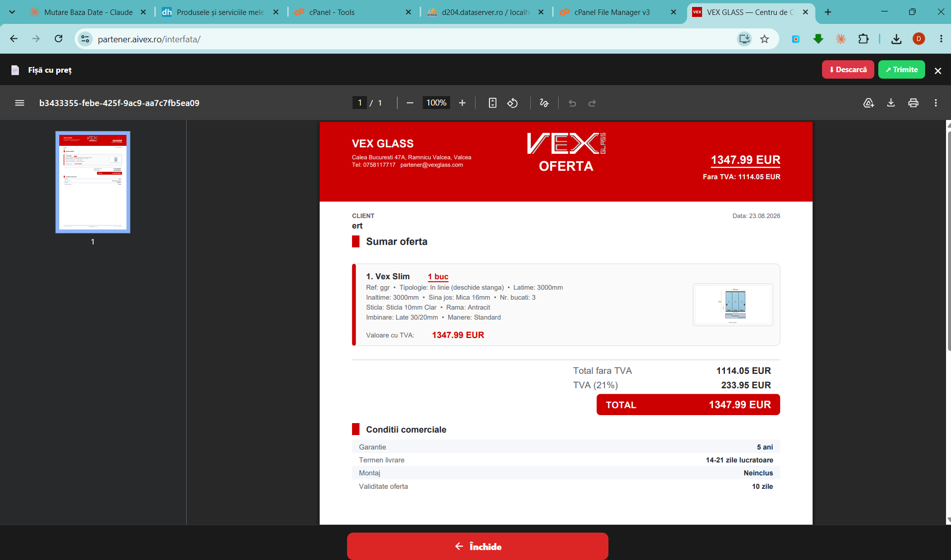
Task: Open the tab search dropdown arrow
Action: coord(12,12)
